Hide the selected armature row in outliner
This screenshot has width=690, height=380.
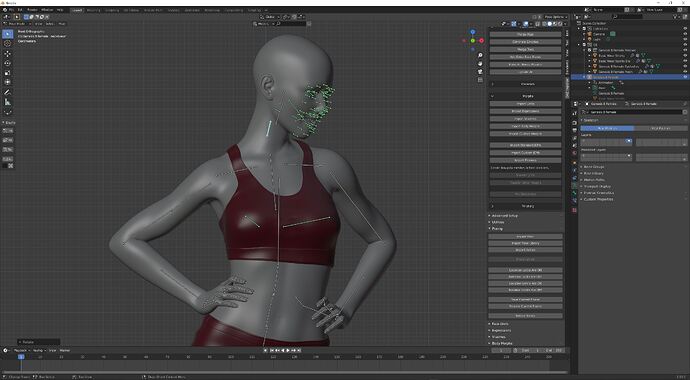click(x=685, y=77)
